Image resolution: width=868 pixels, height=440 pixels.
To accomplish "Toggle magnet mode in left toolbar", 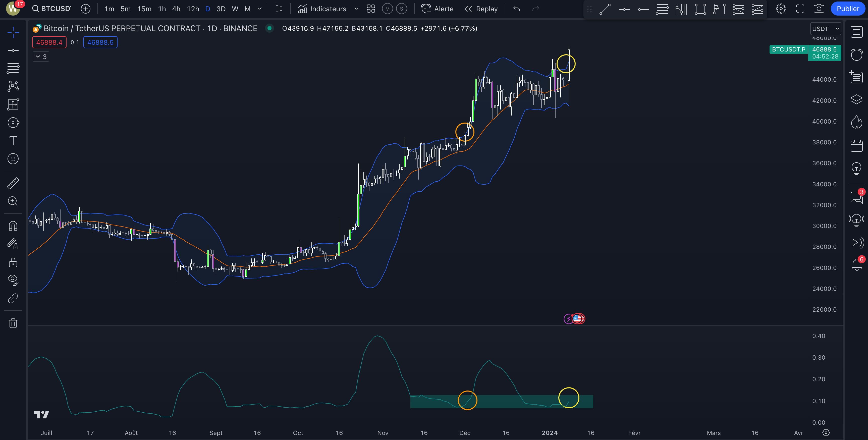I will tap(13, 226).
